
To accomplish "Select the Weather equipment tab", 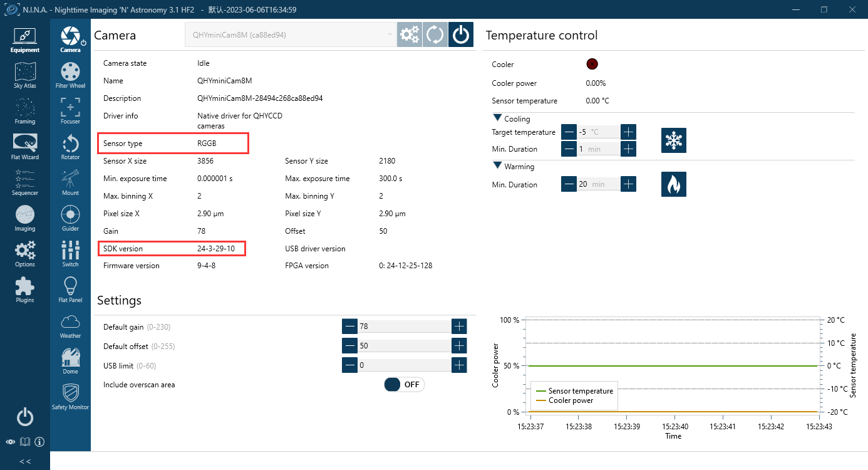I will point(70,326).
